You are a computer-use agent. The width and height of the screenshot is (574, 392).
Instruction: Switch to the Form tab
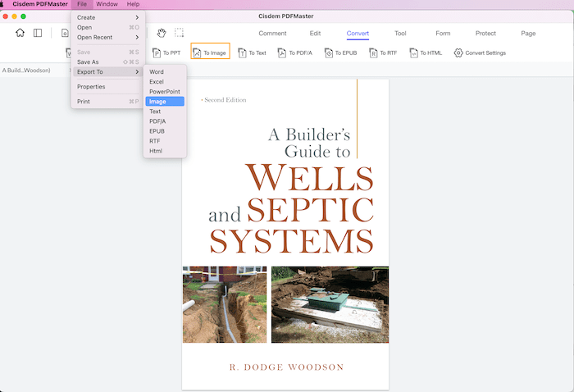443,34
